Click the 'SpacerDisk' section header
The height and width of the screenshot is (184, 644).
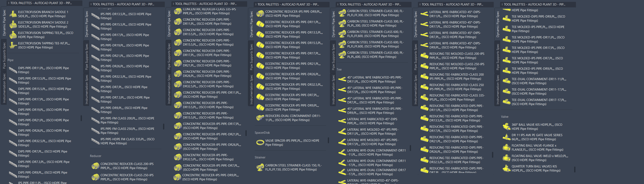[x=262, y=133]
